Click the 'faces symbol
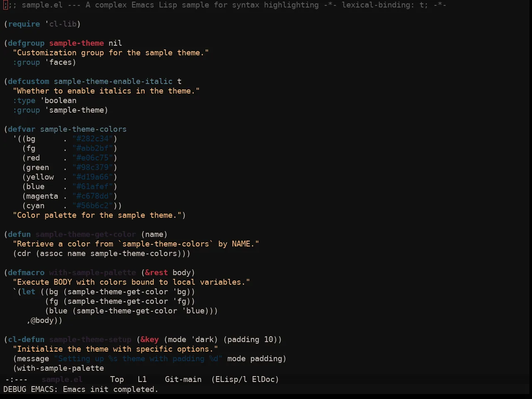The height and width of the screenshot is (399, 532). tap(59, 62)
